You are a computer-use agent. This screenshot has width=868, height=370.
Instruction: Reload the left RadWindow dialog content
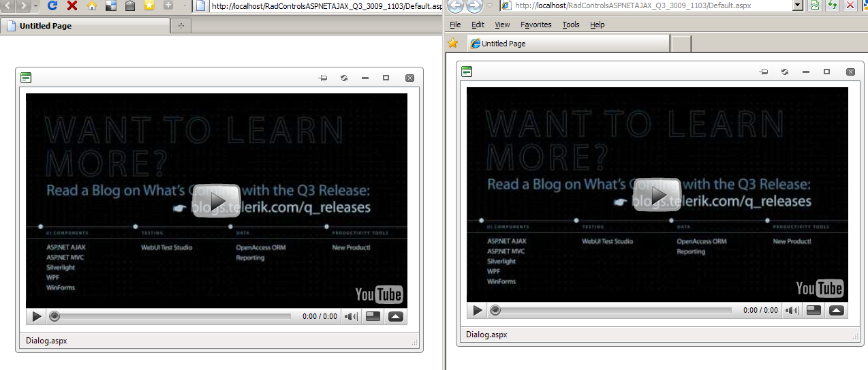click(x=344, y=78)
